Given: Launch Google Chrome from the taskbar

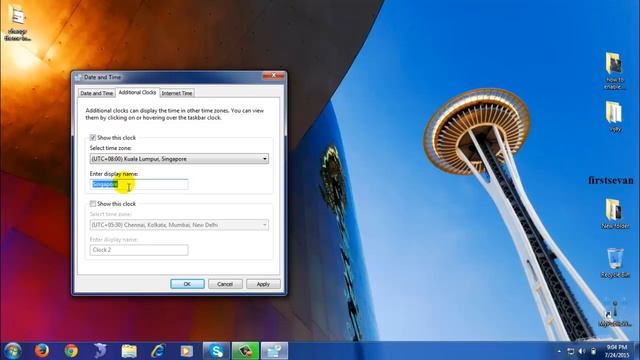Looking at the screenshot, I should (x=71, y=351).
